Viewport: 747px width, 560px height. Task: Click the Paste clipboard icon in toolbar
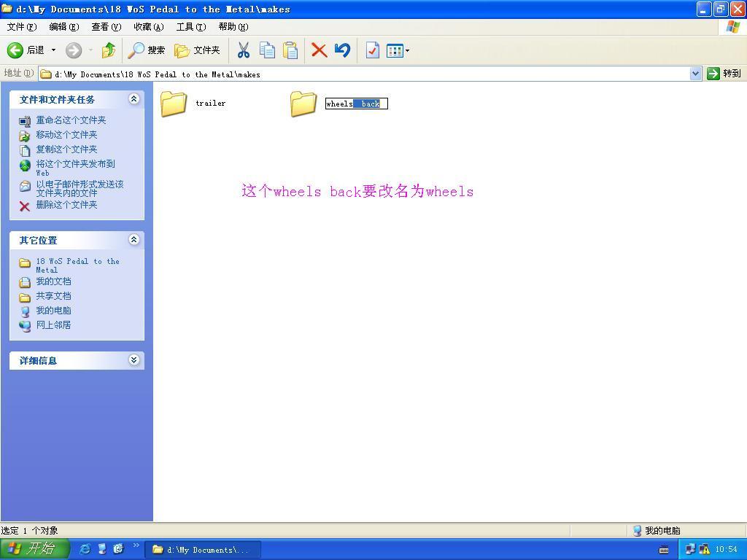[290, 50]
